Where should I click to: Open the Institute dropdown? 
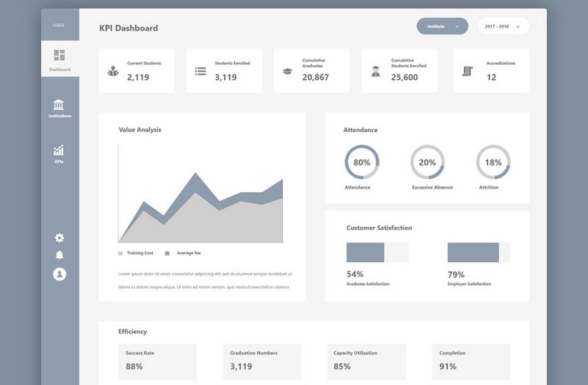click(442, 26)
